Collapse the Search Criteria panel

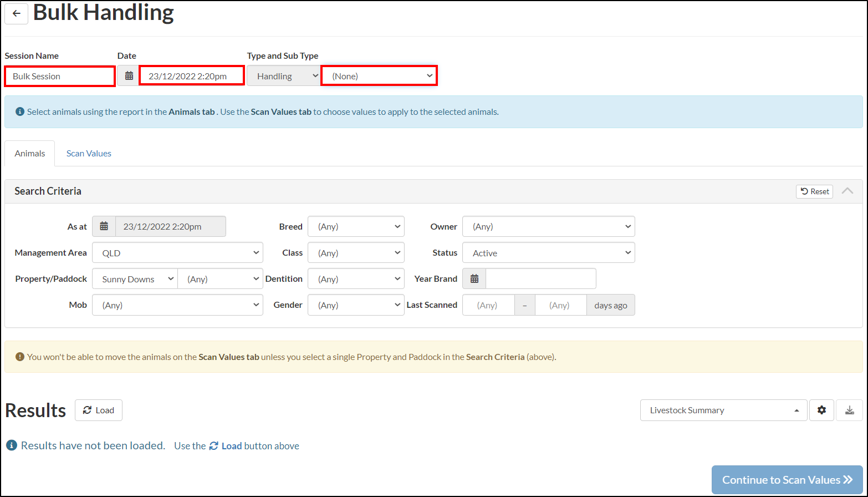pos(847,191)
